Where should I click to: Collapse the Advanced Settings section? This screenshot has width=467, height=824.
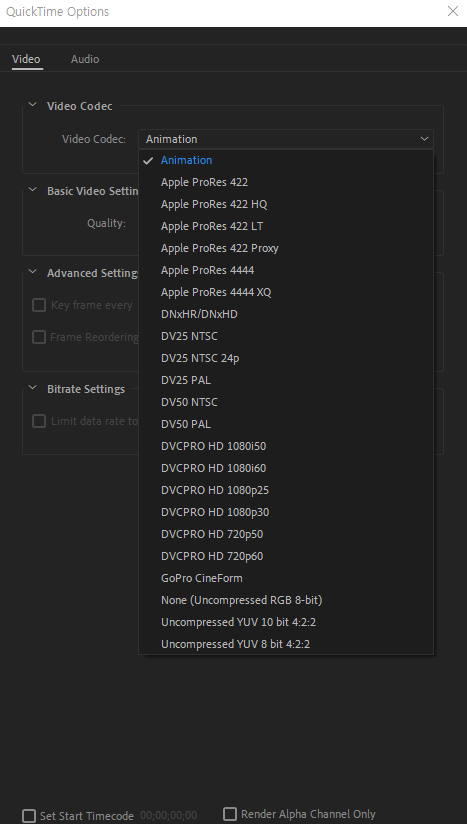click(x=33, y=272)
